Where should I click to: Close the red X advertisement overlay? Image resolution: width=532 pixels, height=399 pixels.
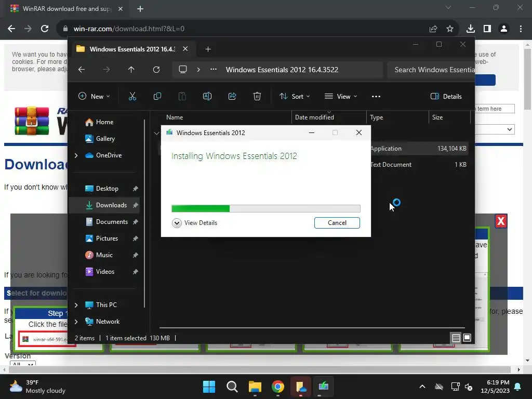[x=501, y=221]
